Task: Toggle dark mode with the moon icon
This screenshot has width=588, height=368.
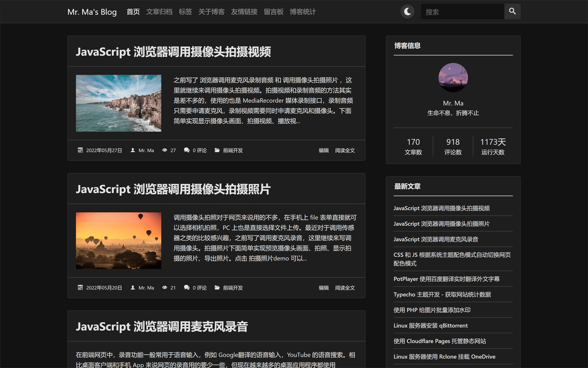Action: [407, 11]
